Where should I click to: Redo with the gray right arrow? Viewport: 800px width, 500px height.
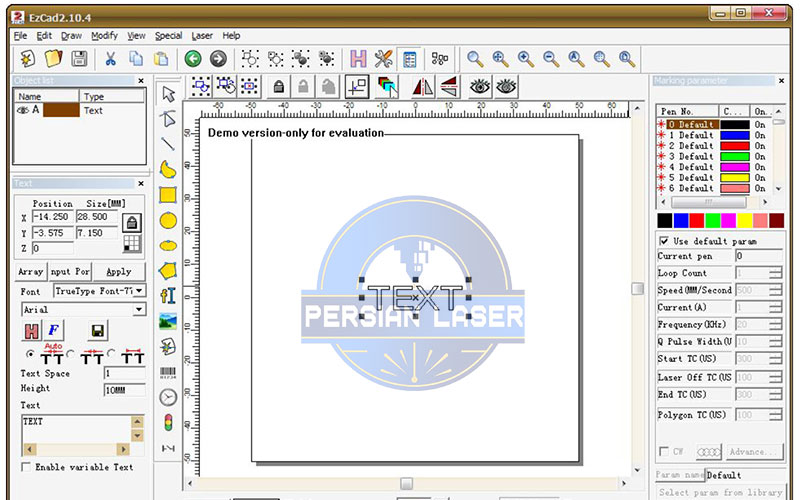pos(218,59)
